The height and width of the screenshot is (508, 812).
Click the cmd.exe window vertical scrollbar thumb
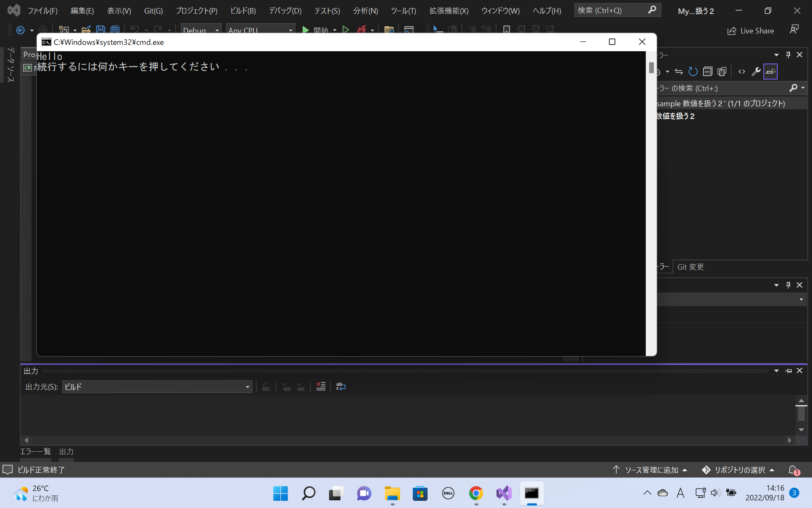[651, 68]
